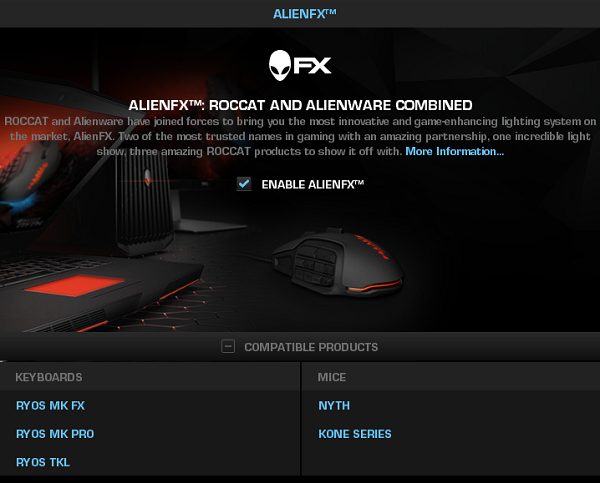Click the Alienware laptop red touchpad image
The image size is (600, 483).
pyautogui.click(x=75, y=285)
